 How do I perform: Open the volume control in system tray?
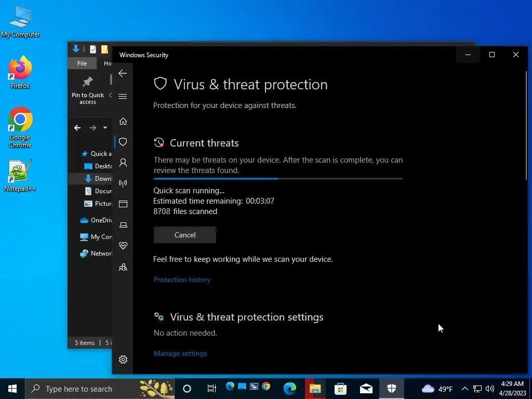click(489, 389)
